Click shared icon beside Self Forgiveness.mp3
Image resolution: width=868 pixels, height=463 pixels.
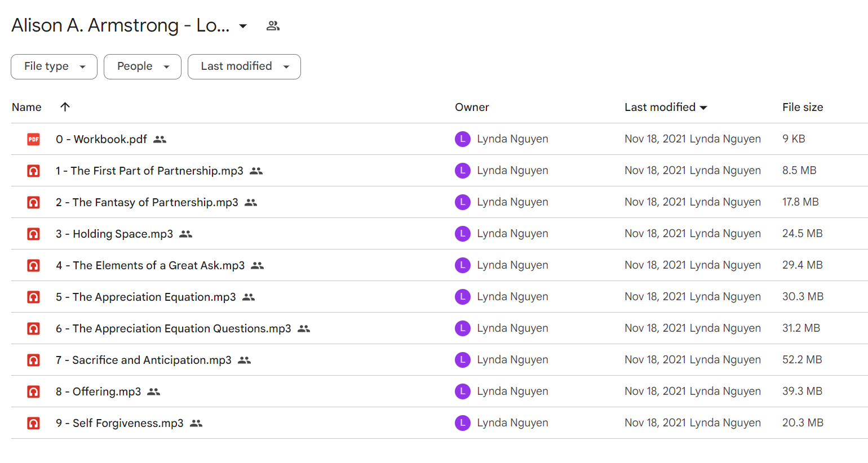196,423
